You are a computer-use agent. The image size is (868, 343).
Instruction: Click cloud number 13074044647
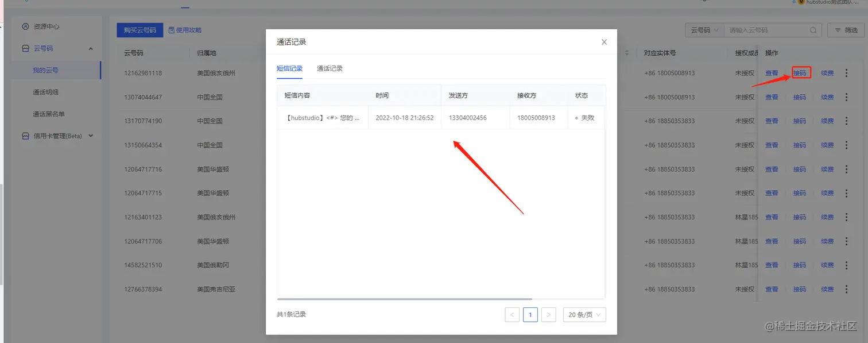143,97
